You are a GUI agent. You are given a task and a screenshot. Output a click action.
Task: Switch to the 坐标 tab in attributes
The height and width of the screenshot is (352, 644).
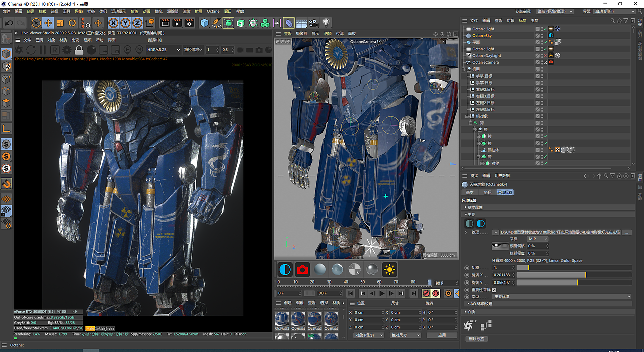click(x=487, y=192)
